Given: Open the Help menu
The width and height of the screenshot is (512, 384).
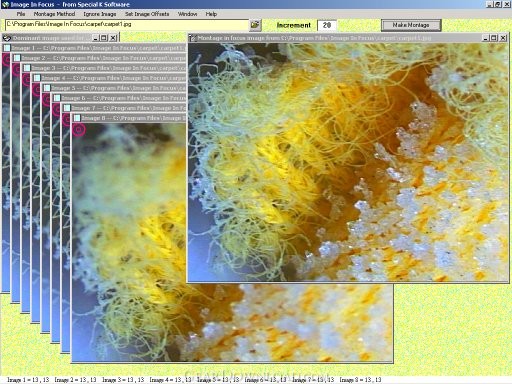Looking at the screenshot, I should pos(211,14).
